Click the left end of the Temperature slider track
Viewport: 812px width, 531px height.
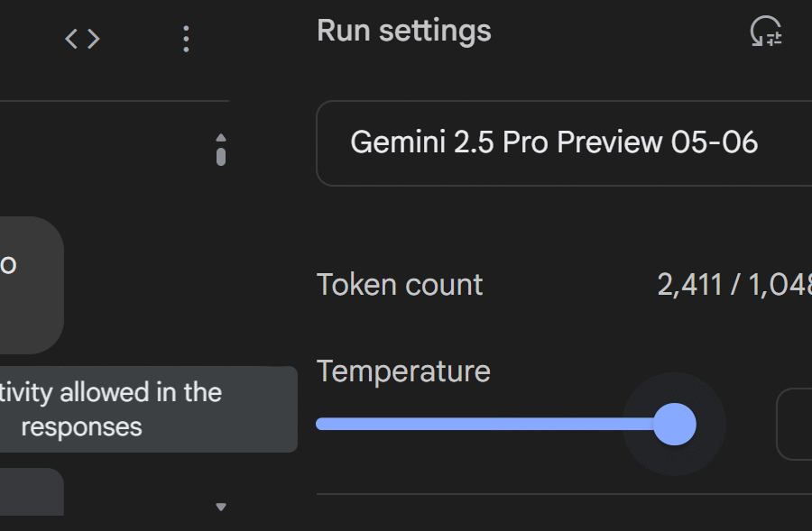click(323, 424)
